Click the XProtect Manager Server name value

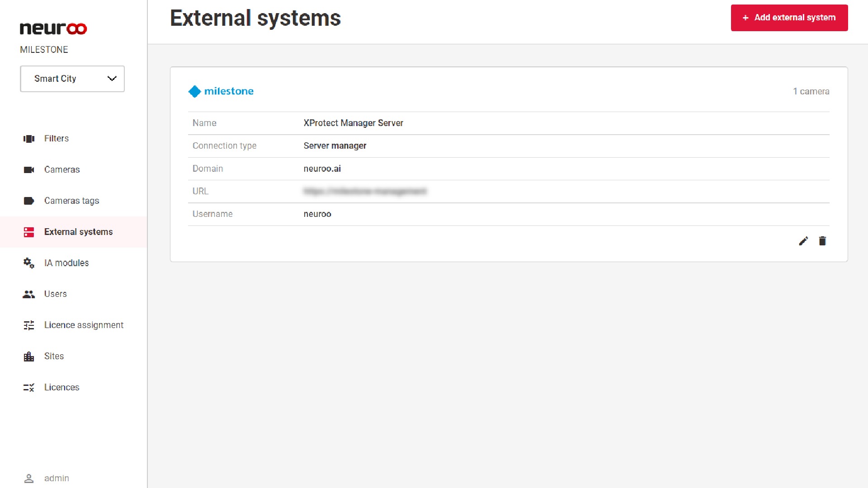pos(353,123)
